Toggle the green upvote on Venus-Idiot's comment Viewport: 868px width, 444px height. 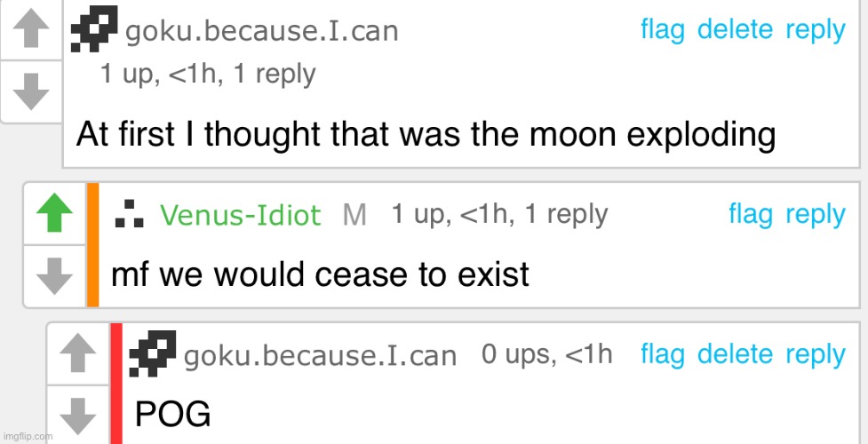(x=54, y=214)
